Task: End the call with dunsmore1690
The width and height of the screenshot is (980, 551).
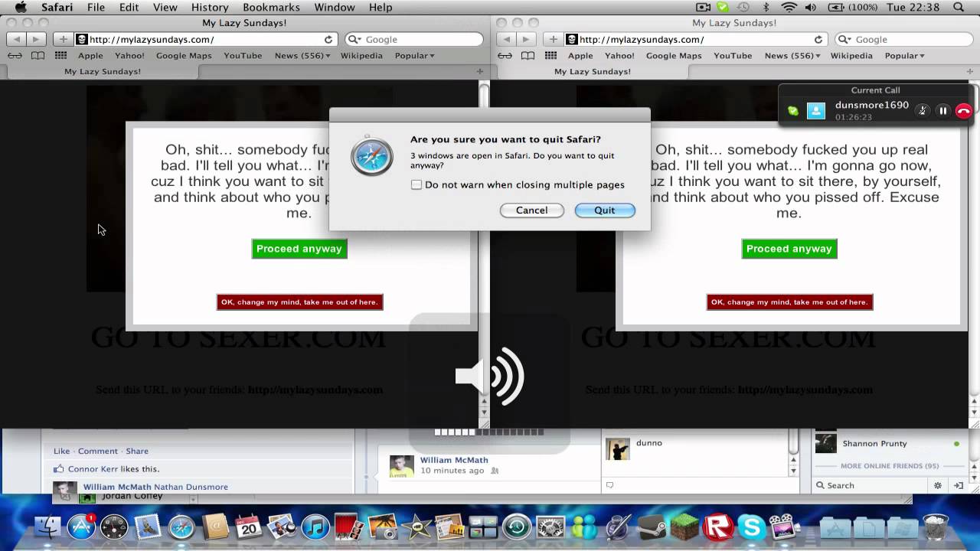Action: click(x=963, y=111)
